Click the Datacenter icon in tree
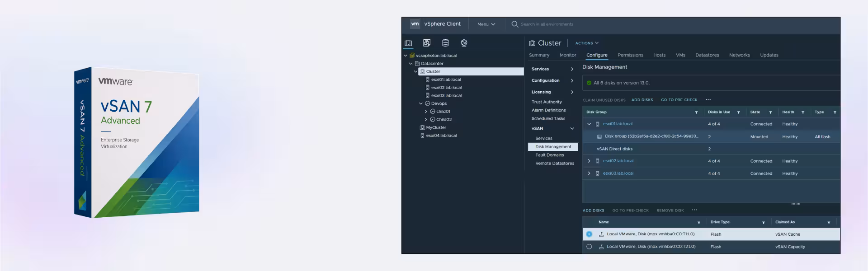 point(417,64)
